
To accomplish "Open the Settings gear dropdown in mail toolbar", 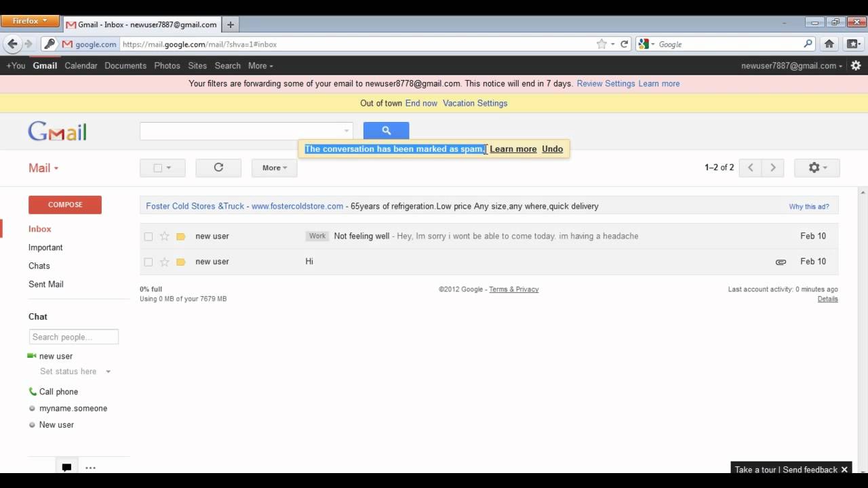I will pyautogui.click(x=817, y=167).
